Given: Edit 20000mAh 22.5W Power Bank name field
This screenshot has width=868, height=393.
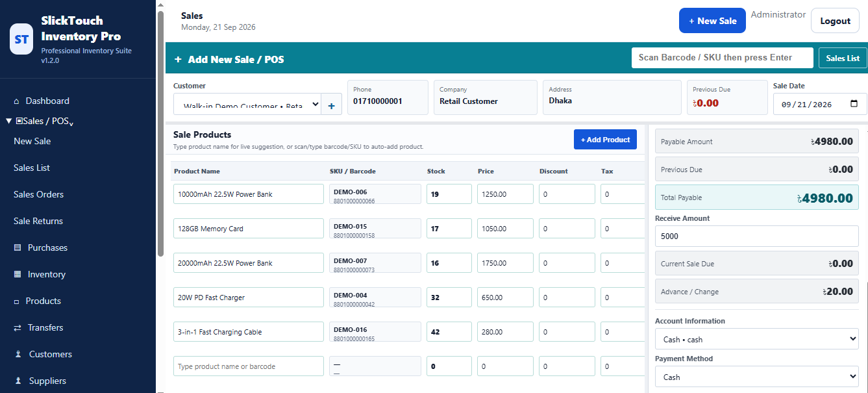Looking at the screenshot, I should point(249,263).
